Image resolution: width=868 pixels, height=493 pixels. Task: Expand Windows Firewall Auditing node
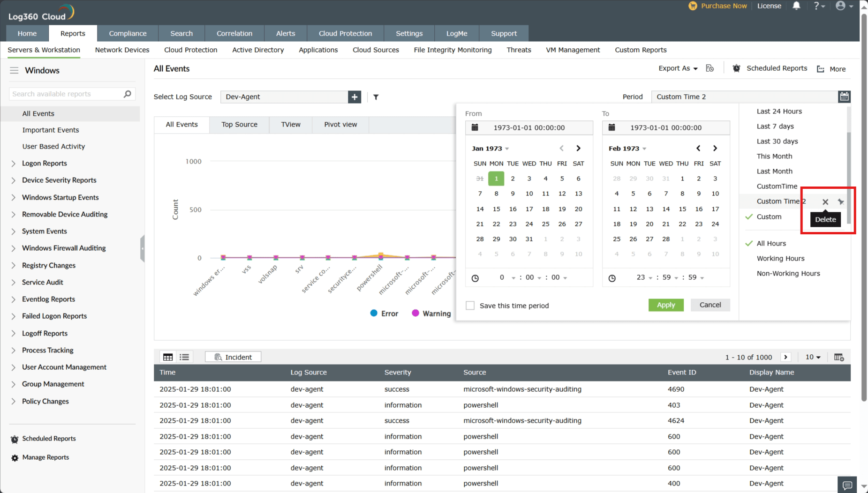pyautogui.click(x=13, y=248)
